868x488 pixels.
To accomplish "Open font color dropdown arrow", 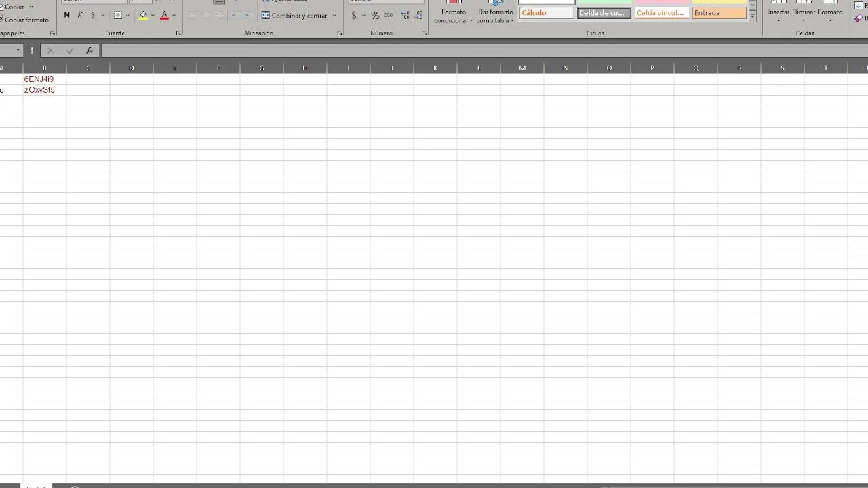I will pyautogui.click(x=174, y=15).
